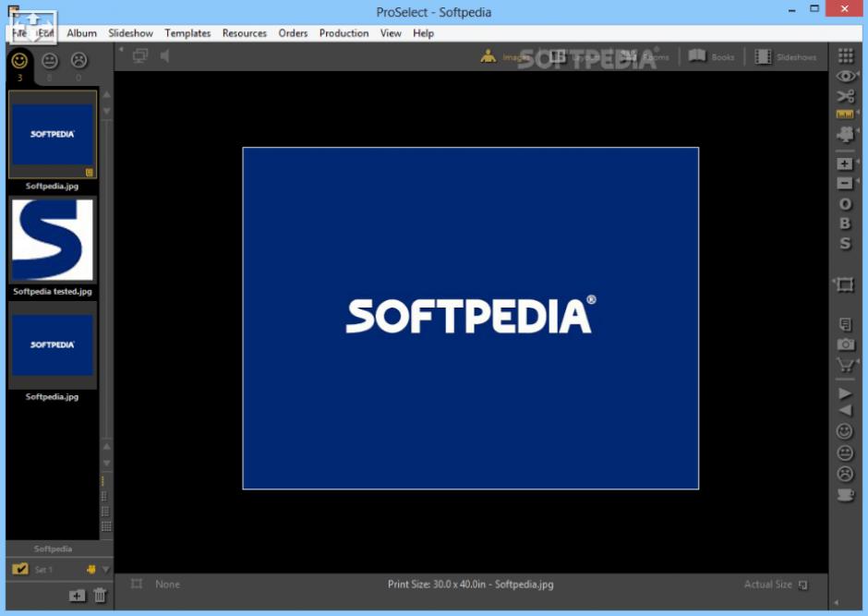
Task: Rate image Maybe with neutral face in right toolbar
Action: (845, 453)
